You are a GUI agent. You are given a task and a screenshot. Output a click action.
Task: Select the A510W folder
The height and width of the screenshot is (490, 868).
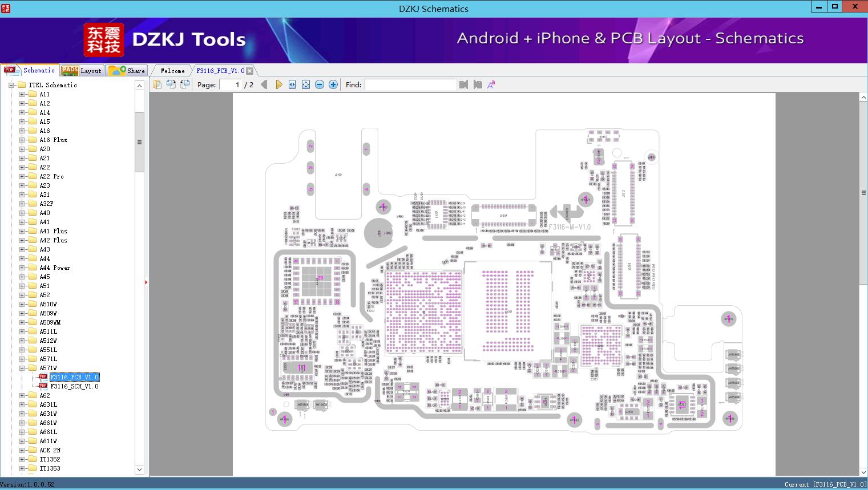tap(48, 304)
